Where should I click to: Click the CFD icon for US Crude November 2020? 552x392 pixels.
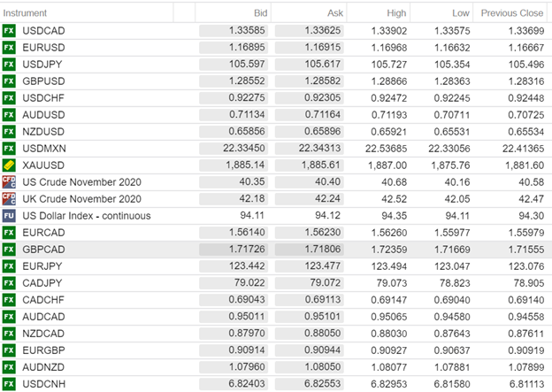(10, 181)
